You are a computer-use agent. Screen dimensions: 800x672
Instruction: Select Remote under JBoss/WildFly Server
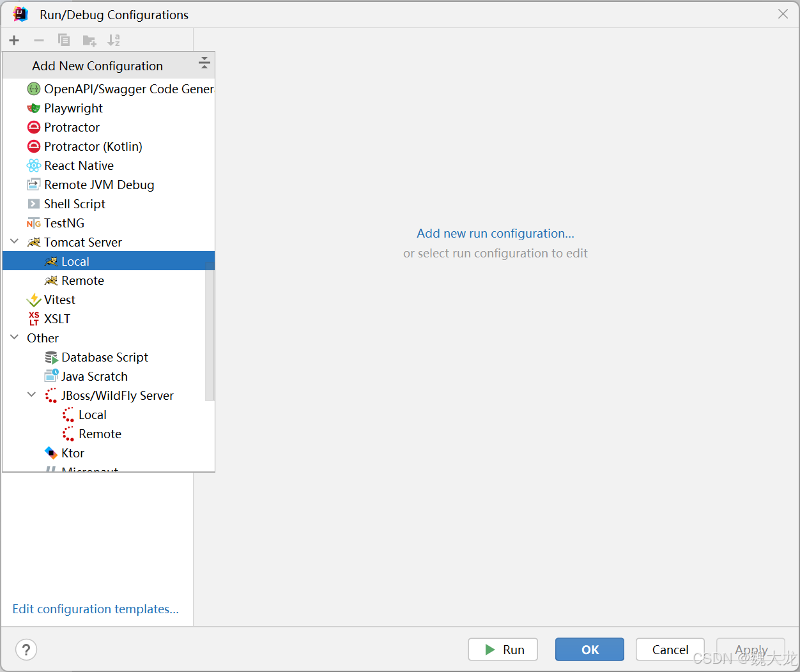(109, 434)
